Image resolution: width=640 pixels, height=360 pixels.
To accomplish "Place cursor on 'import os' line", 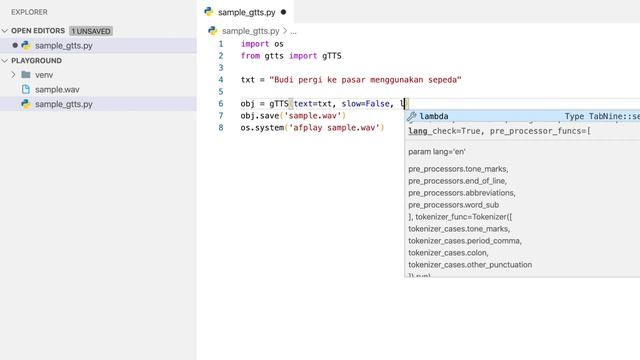I will click(x=262, y=44).
